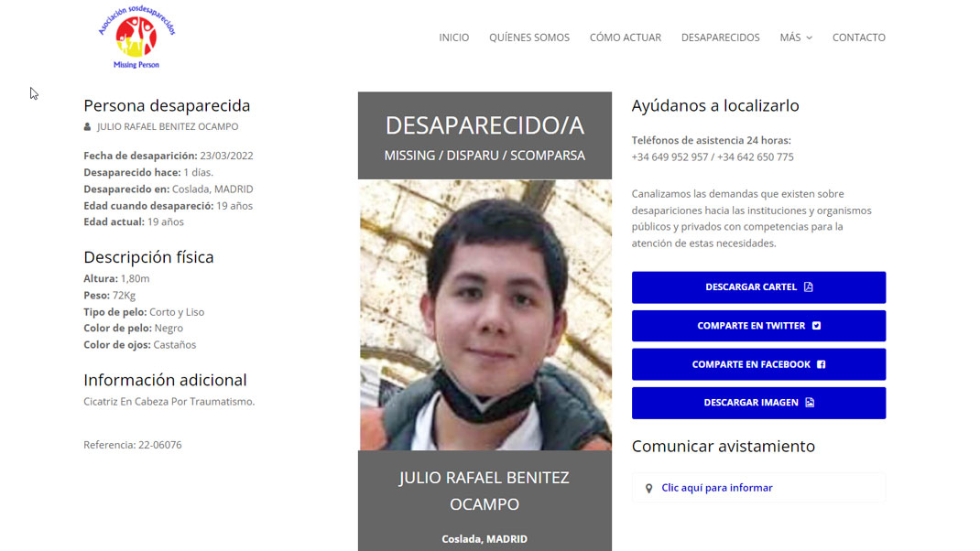The image size is (980, 551).
Task: Click the Color de pelo: Negro line
Action: (x=133, y=328)
